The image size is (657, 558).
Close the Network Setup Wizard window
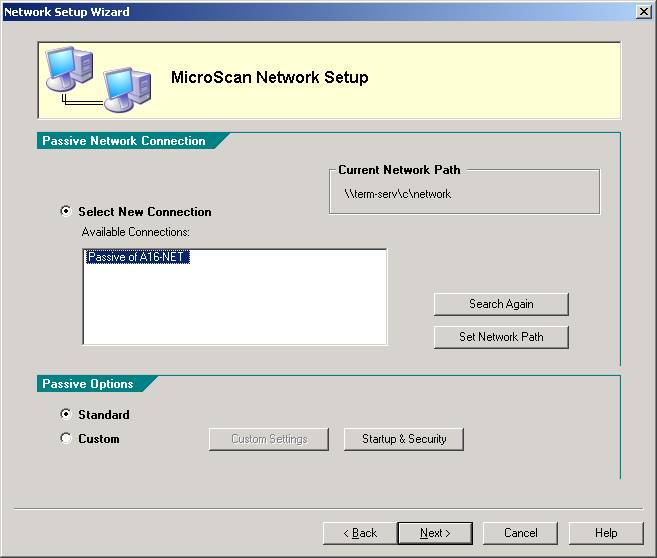pyautogui.click(x=644, y=12)
